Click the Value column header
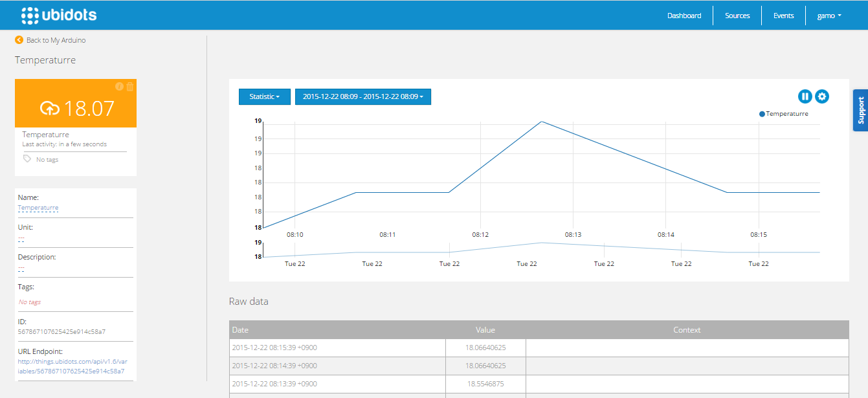Viewport: 868px width, 398px height. point(485,330)
